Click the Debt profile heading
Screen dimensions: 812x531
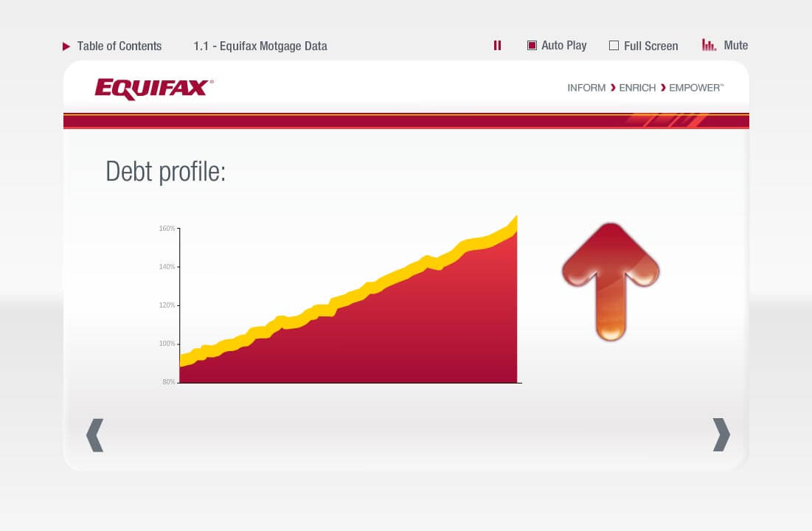coord(165,171)
